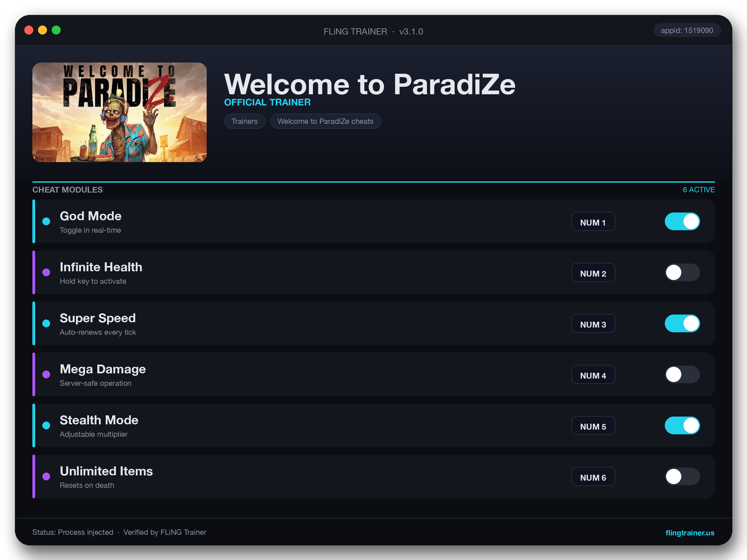Disable the Super Speed switch

[x=682, y=323]
